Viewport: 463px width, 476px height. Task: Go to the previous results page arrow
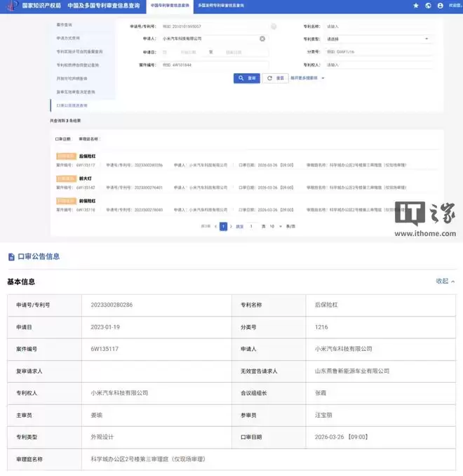(x=215, y=227)
